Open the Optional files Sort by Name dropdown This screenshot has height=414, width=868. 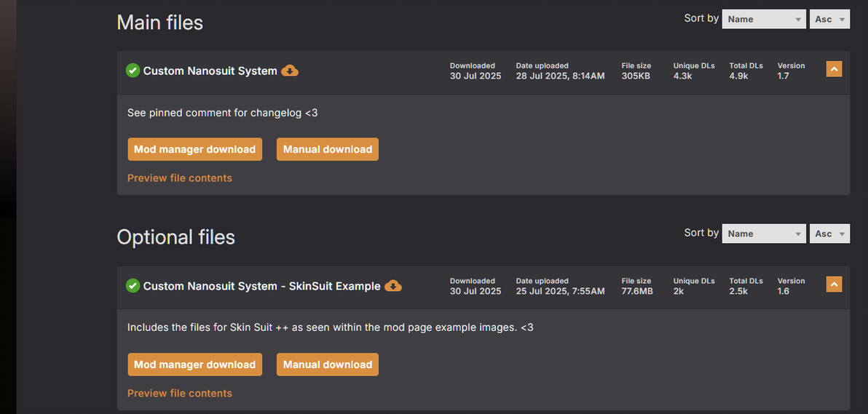[763, 234]
